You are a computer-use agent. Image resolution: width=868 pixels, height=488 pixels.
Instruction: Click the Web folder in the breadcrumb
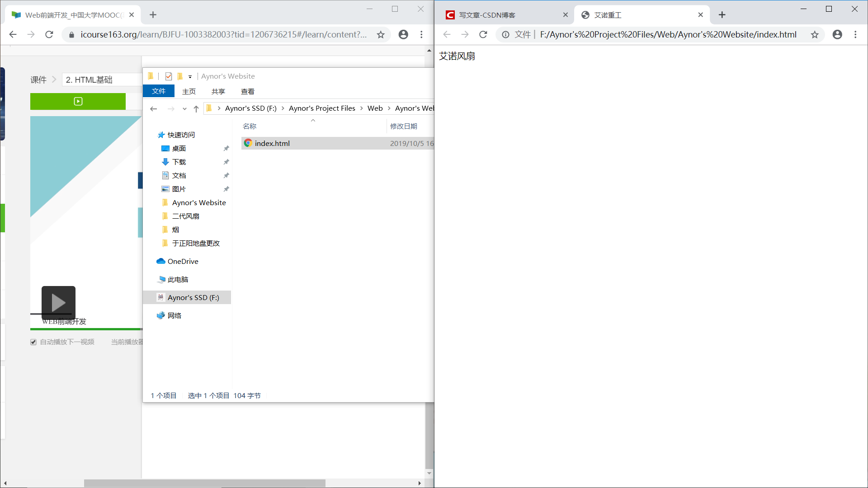click(x=375, y=108)
